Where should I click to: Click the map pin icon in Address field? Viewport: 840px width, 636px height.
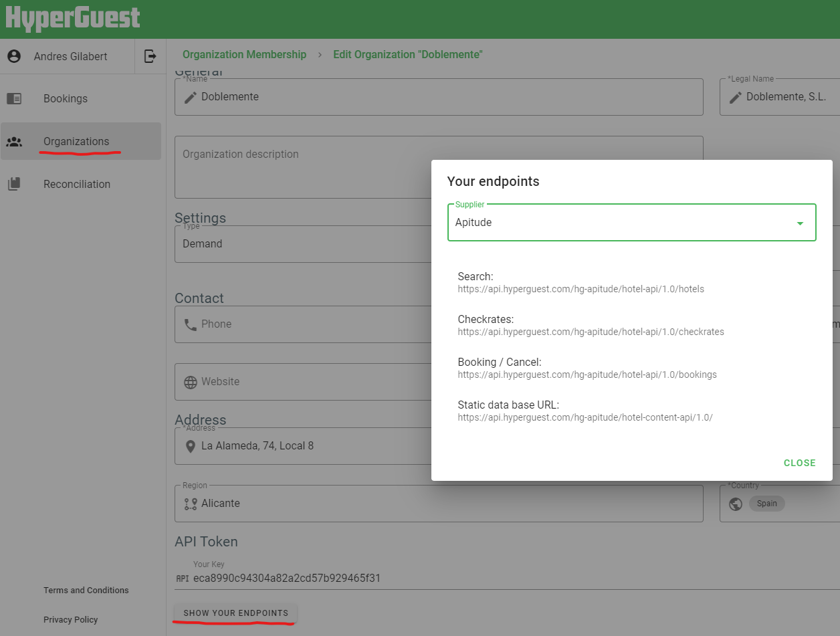pyautogui.click(x=191, y=446)
